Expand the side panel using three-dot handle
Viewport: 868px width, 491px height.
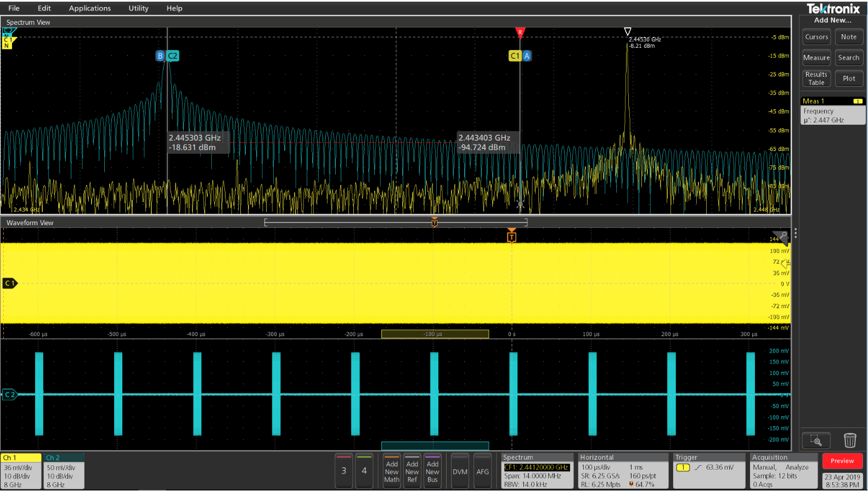pyautogui.click(x=796, y=233)
